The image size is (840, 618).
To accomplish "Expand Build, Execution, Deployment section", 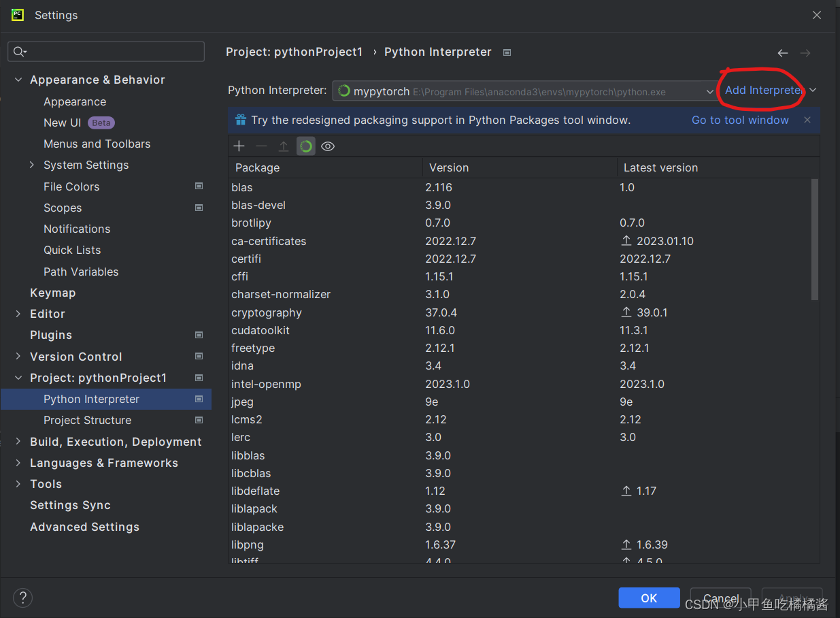I will pyautogui.click(x=18, y=441).
